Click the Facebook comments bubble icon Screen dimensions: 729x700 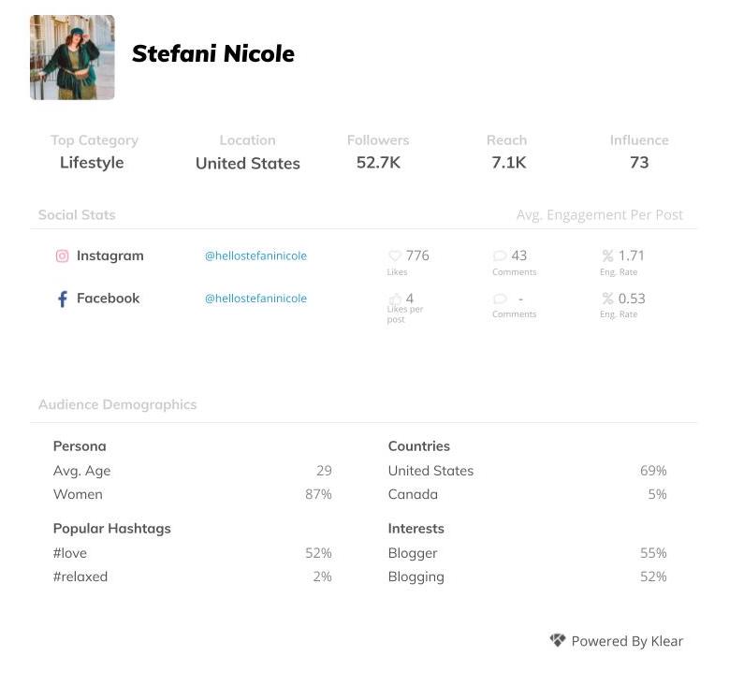tap(500, 299)
